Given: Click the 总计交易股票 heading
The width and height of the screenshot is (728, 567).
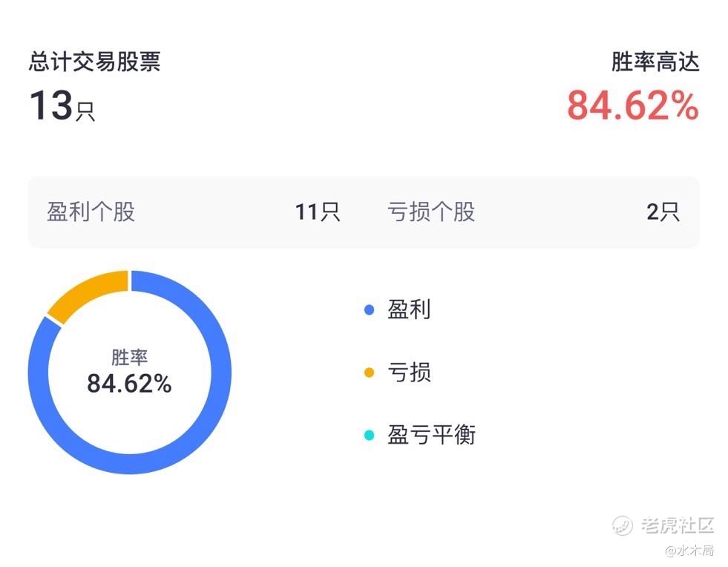Looking at the screenshot, I should tap(95, 62).
